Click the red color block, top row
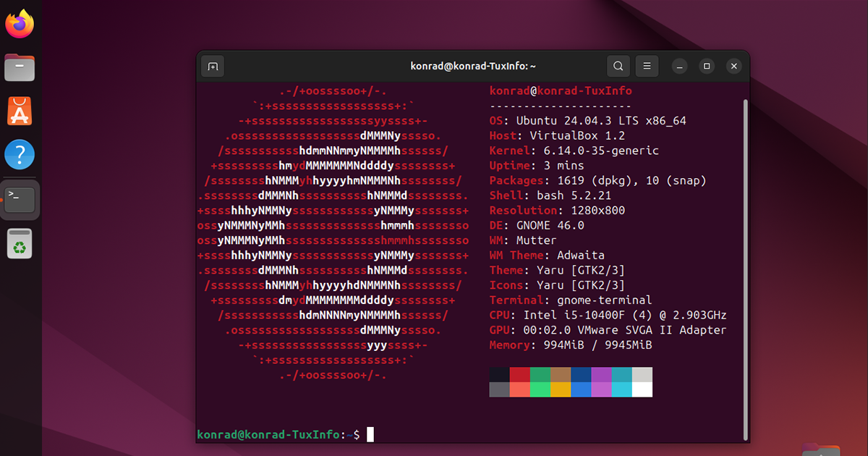Image resolution: width=868 pixels, height=456 pixels. click(520, 374)
